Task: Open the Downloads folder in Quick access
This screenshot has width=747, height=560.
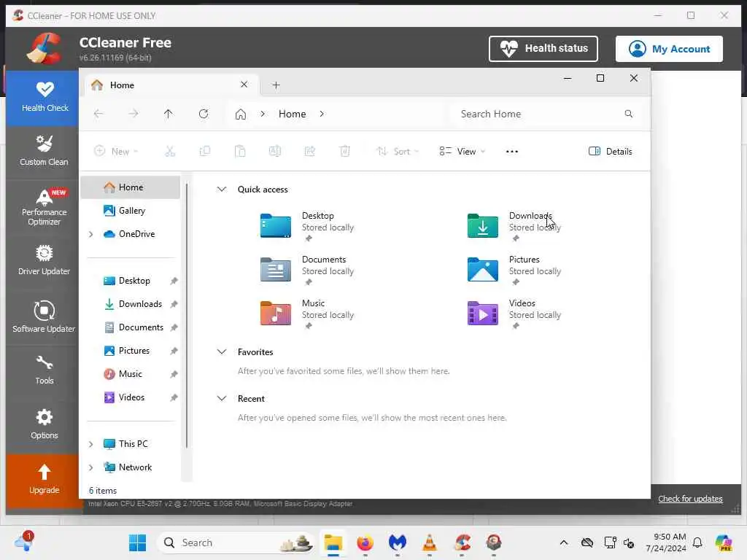Action: tap(515, 226)
